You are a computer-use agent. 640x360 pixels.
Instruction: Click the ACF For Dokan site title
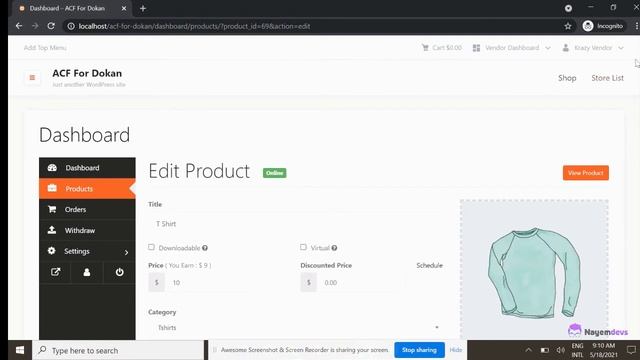(x=87, y=73)
